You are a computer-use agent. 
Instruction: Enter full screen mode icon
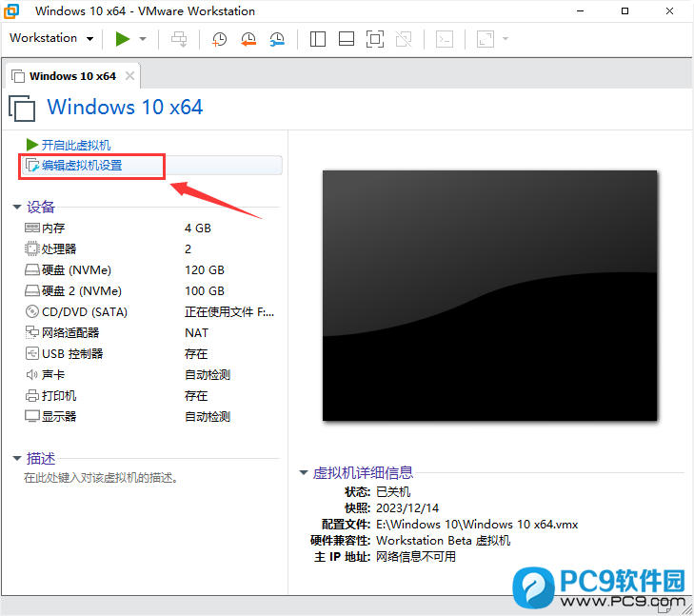coord(375,39)
